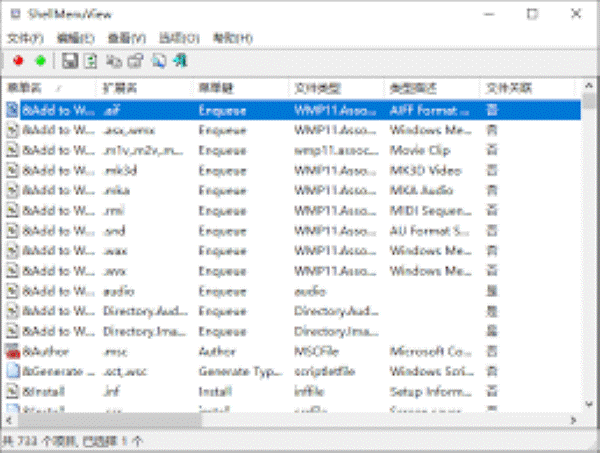Screen dimensions: 600x453
Task: Open the 文件(F) menu
Action: (x=25, y=38)
